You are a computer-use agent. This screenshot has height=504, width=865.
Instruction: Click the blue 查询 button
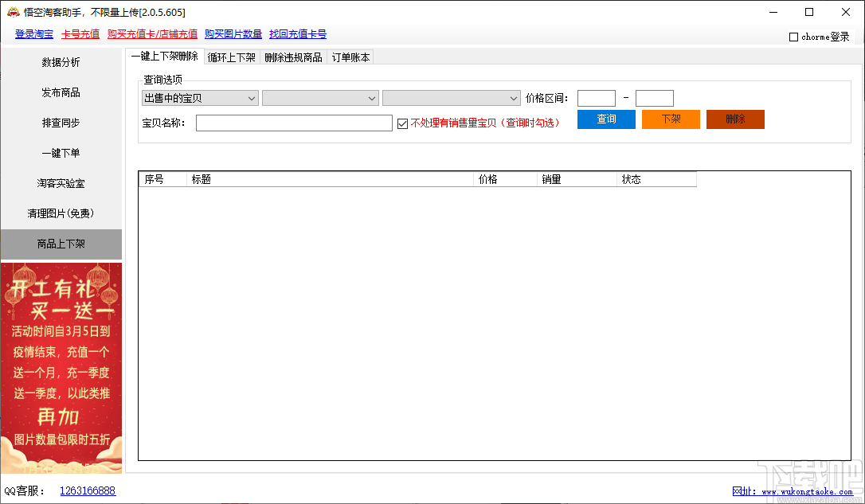pos(606,119)
